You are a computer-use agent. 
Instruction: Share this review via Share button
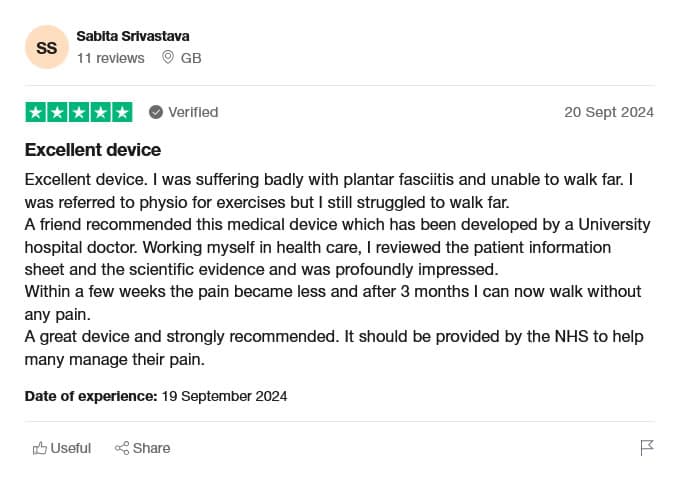point(142,448)
